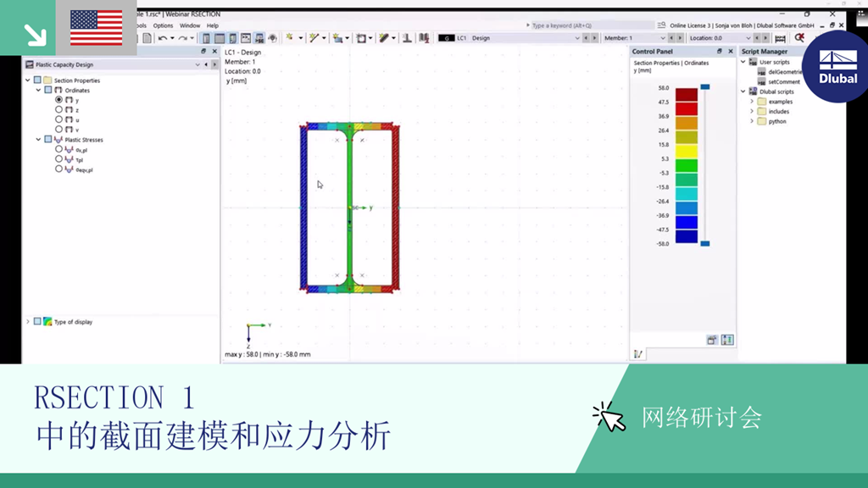Image resolution: width=868 pixels, height=488 pixels.
Task: Toggle the script manager toolbar icon
Action: (x=259, y=38)
